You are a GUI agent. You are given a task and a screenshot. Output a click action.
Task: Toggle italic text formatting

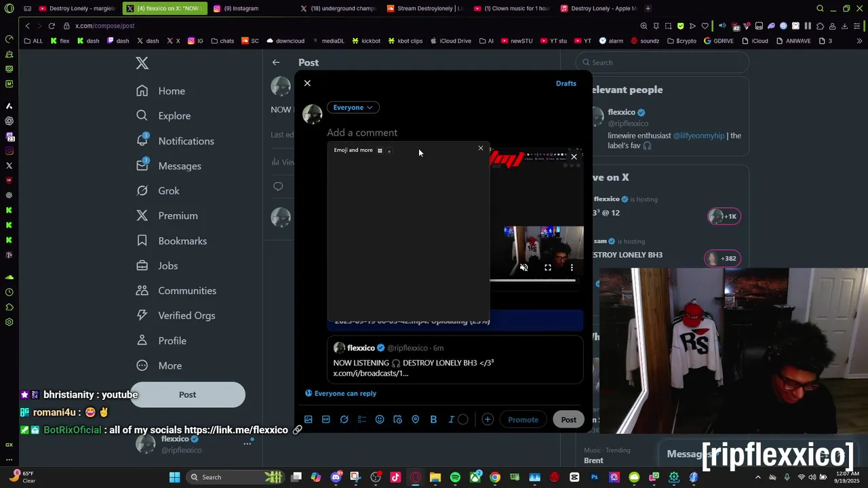(x=451, y=420)
